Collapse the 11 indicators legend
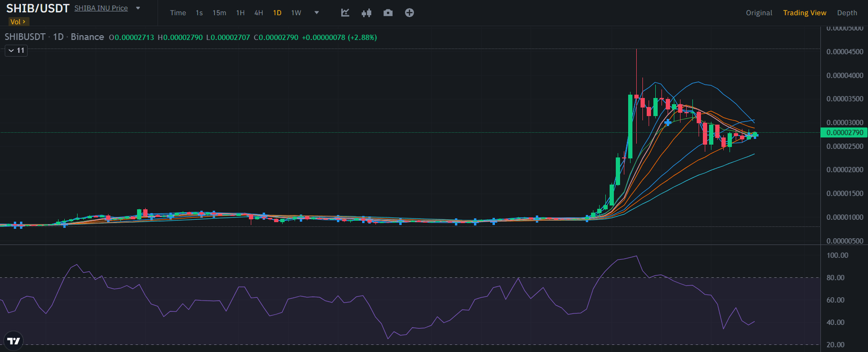868x352 pixels. coord(16,50)
